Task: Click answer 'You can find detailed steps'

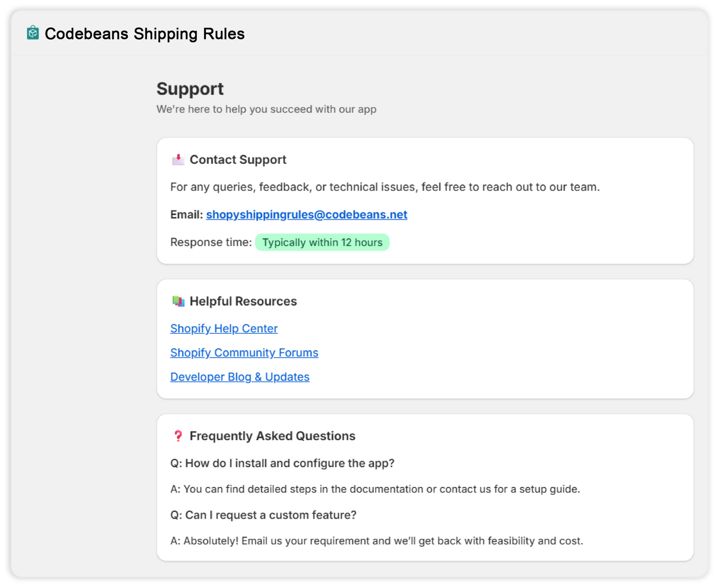Action: tap(375, 489)
